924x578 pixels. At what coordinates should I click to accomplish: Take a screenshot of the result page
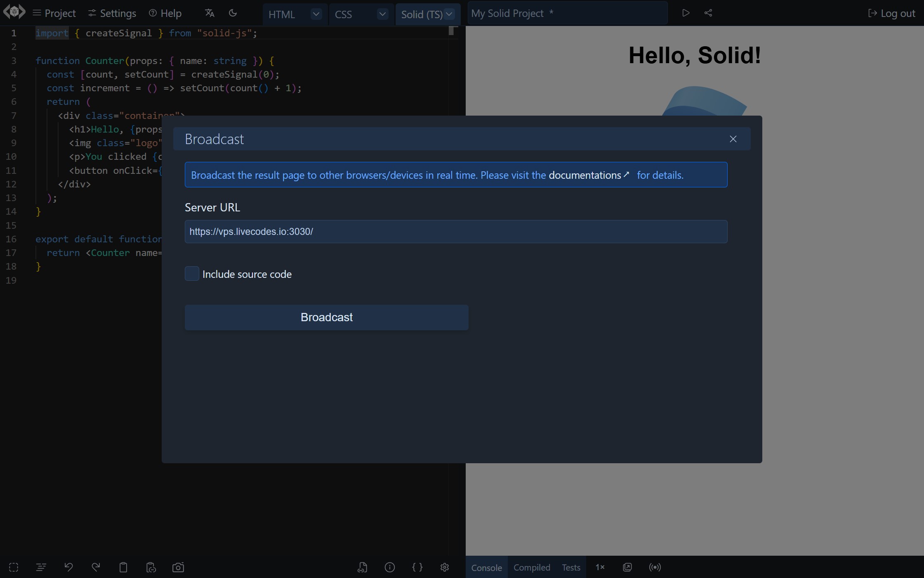(x=178, y=567)
